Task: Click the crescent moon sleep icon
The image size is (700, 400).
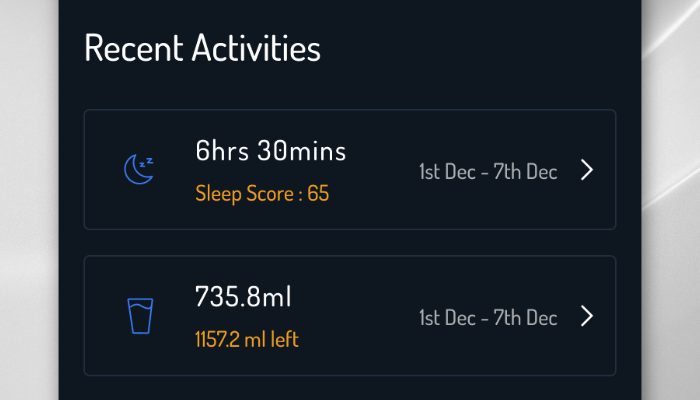Action: (x=138, y=170)
